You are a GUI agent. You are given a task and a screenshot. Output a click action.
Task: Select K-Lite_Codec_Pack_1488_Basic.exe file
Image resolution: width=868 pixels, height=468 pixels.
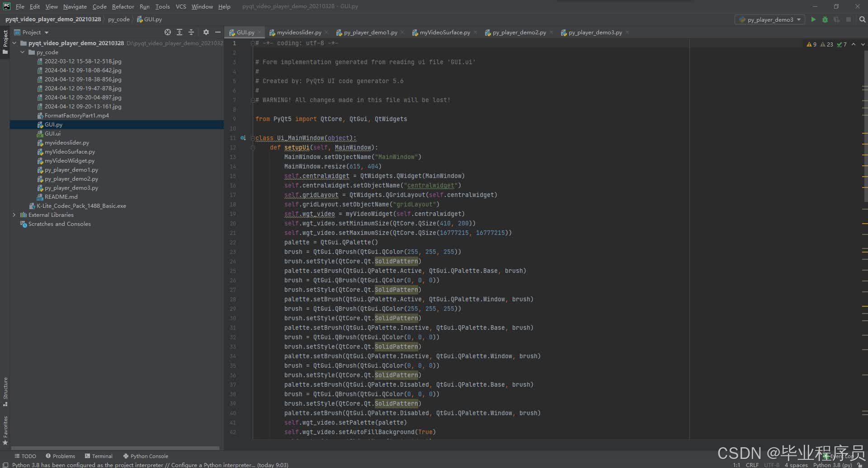tap(81, 206)
